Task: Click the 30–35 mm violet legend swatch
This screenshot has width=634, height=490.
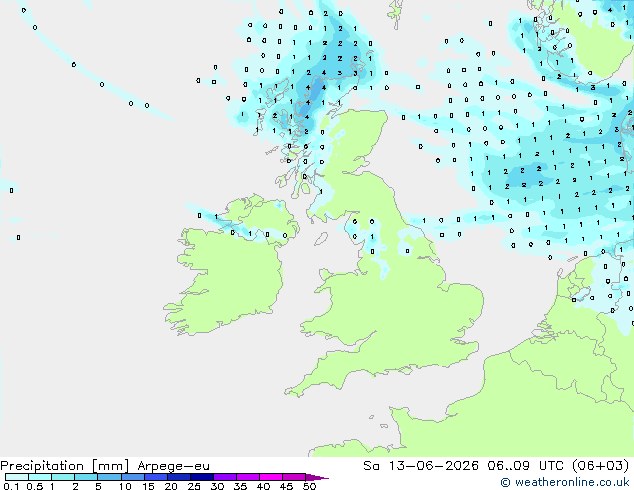Action: 224,477
